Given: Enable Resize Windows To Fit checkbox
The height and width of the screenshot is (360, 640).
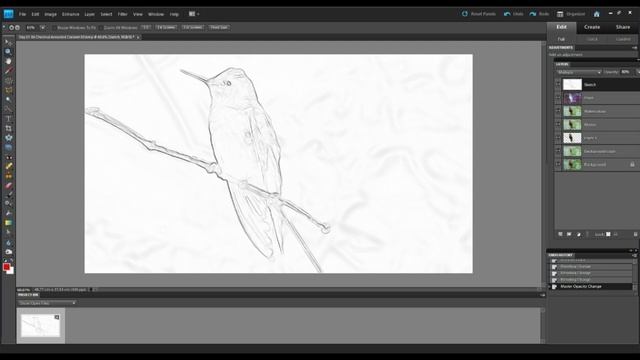Looking at the screenshot, I should [x=55, y=28].
